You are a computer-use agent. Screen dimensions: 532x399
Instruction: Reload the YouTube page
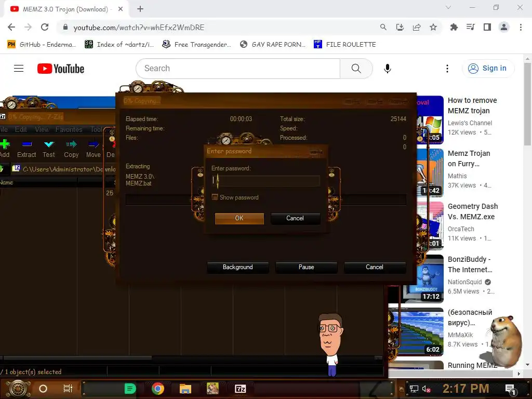pyautogui.click(x=45, y=28)
